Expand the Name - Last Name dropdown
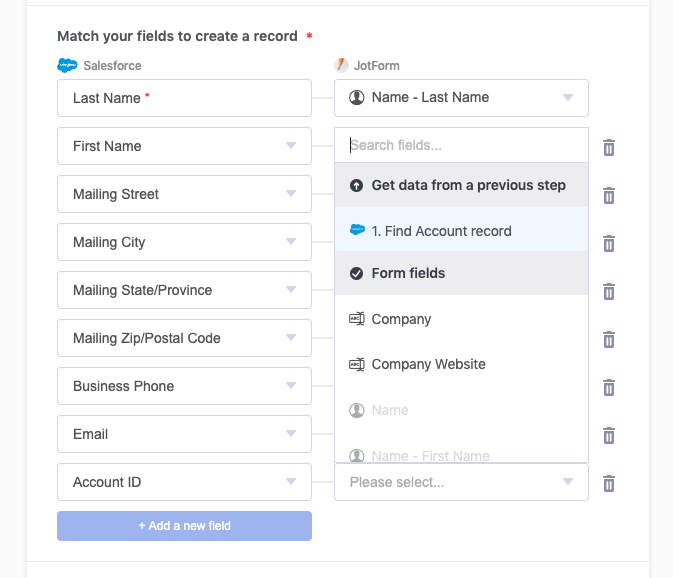This screenshot has width=673, height=578. [x=461, y=98]
